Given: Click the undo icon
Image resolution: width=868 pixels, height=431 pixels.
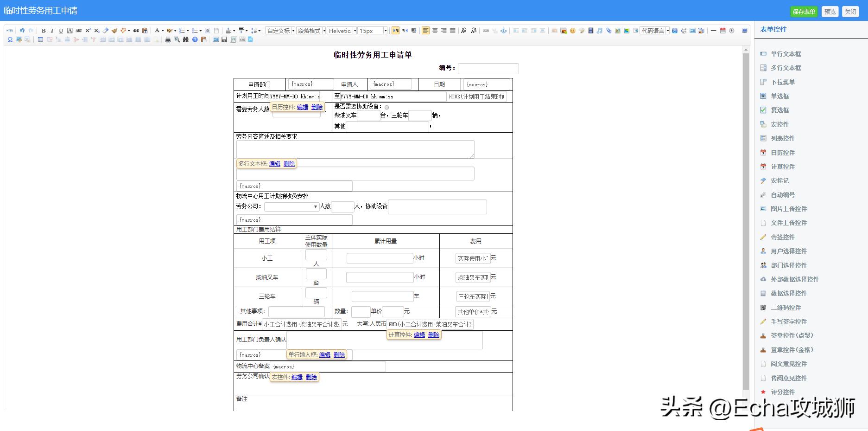Looking at the screenshot, I should (x=22, y=31).
